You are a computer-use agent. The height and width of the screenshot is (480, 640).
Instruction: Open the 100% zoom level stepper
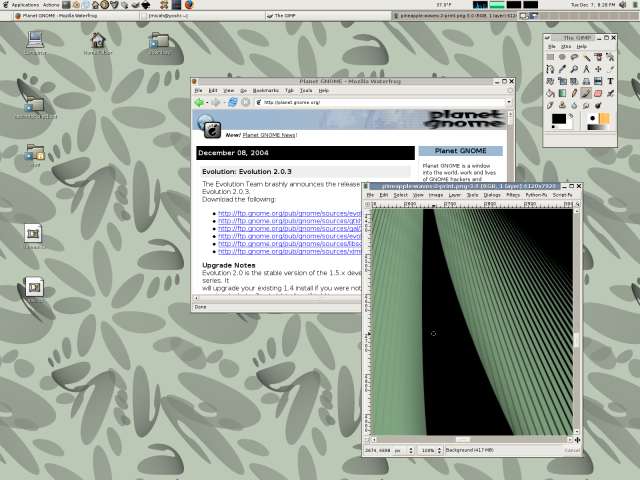pyautogui.click(x=439, y=450)
